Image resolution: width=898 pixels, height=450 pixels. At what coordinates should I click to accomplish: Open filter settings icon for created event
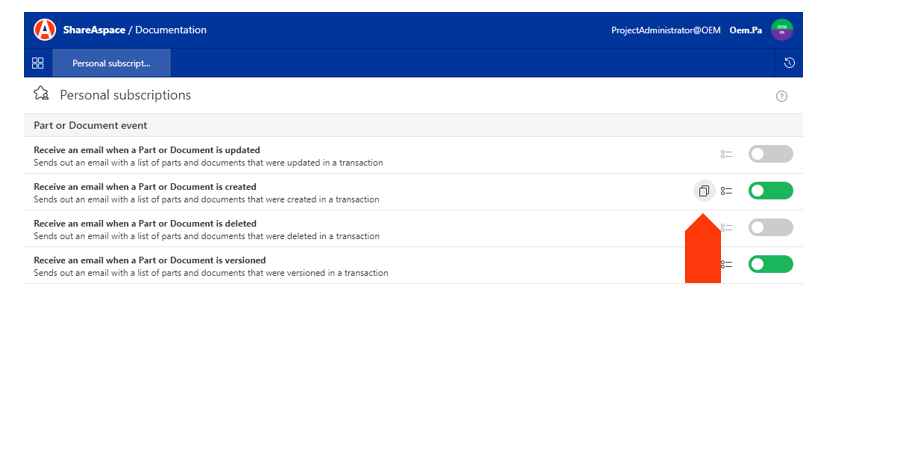pos(727,191)
